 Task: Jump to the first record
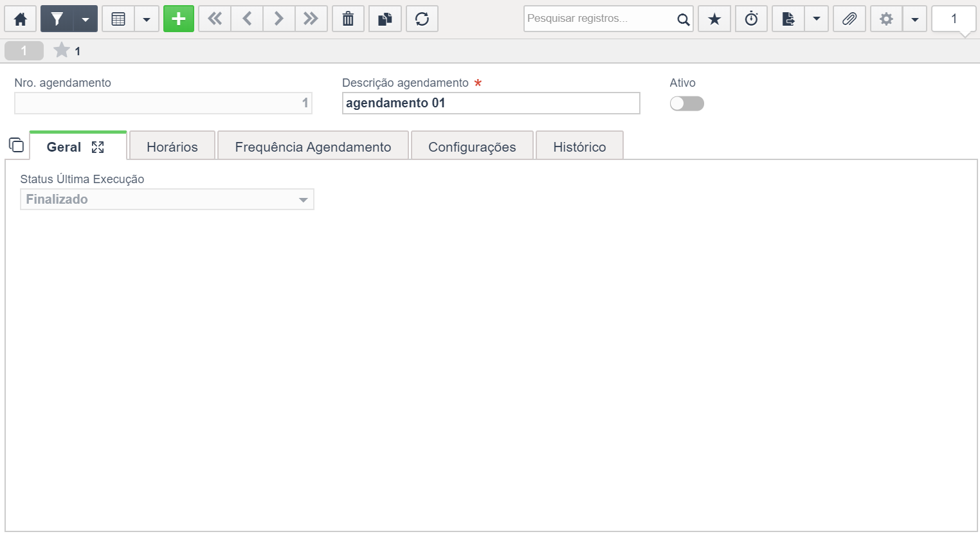coord(215,19)
